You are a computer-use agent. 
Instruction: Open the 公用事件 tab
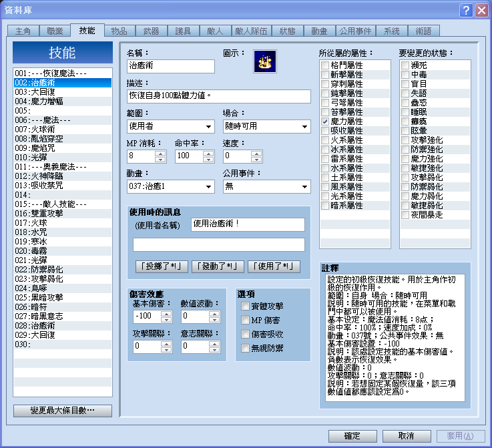[x=356, y=31]
